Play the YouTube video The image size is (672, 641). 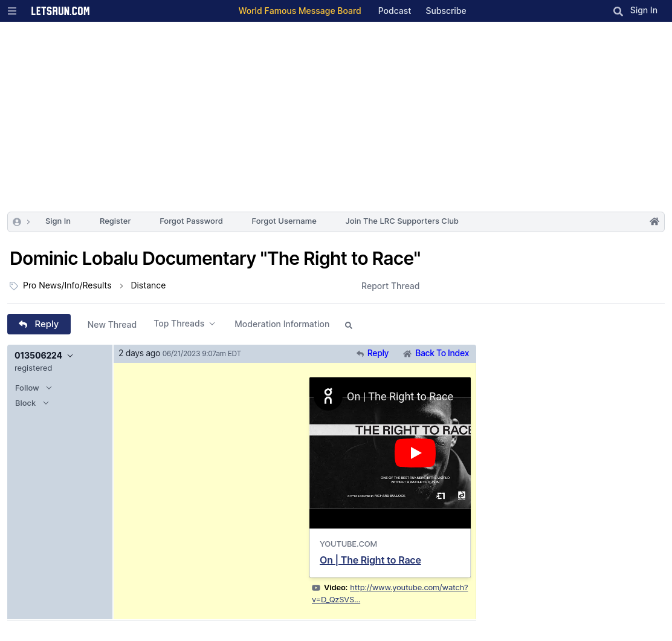pos(415,453)
